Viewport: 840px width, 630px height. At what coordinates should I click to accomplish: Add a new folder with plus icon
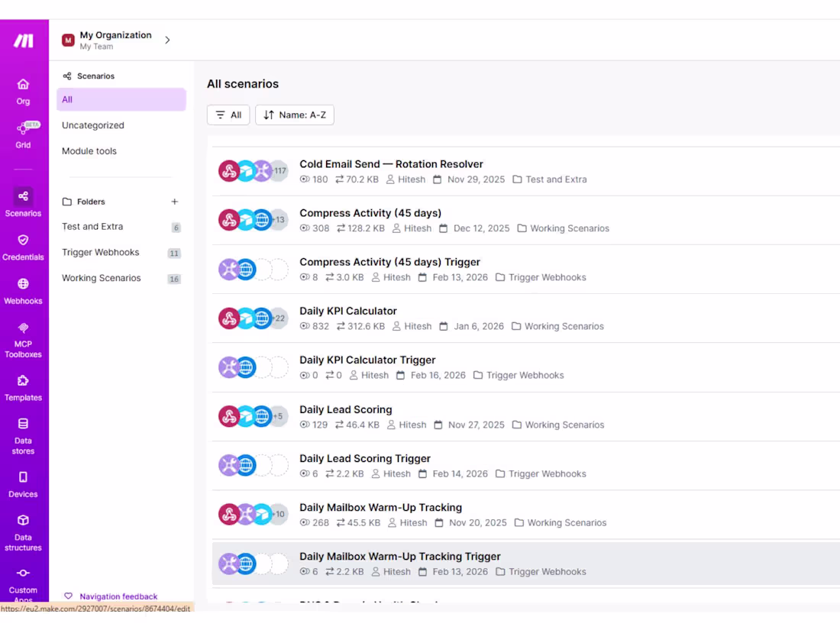tap(175, 202)
